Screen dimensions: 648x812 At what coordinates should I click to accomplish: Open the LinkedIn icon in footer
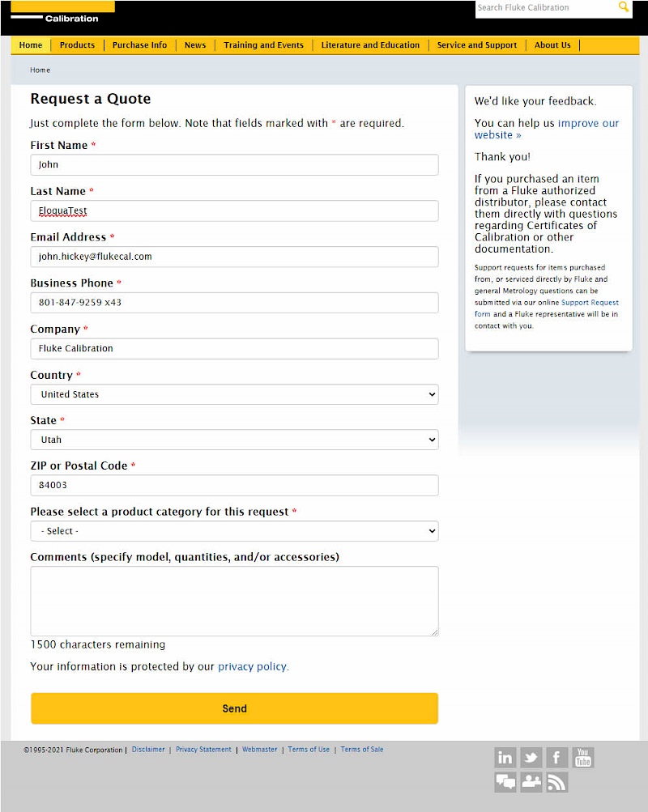tap(505, 758)
